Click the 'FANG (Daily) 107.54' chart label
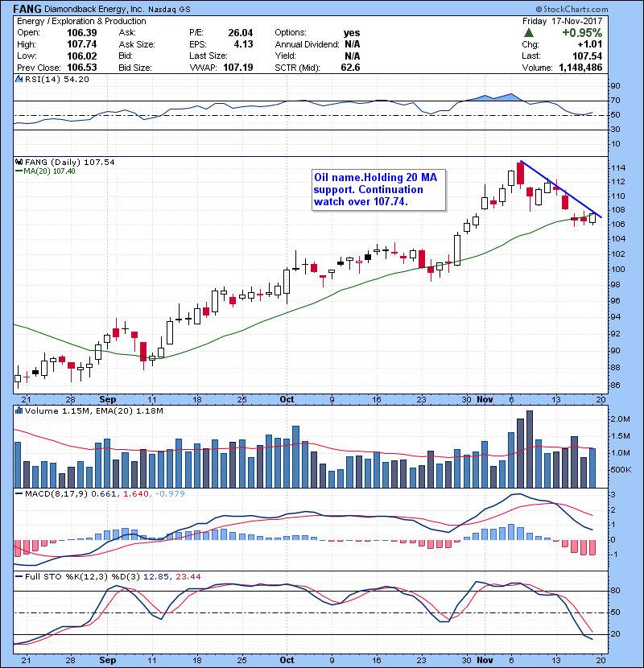Screen dimensions: 644x668 tap(70, 163)
